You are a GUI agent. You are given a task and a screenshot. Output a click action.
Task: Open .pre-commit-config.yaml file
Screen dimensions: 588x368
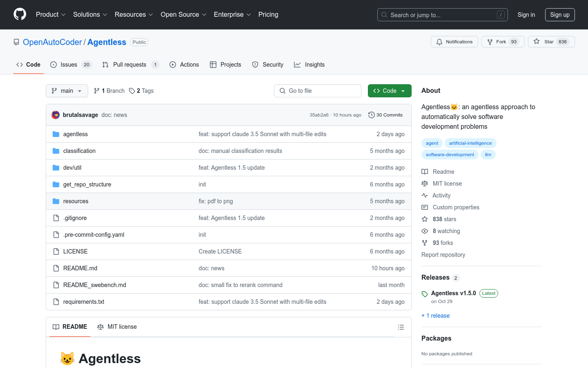(94, 235)
